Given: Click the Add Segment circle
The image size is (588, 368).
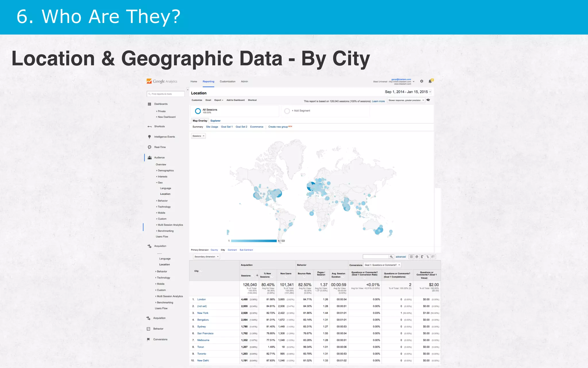Looking at the screenshot, I should point(287,111).
